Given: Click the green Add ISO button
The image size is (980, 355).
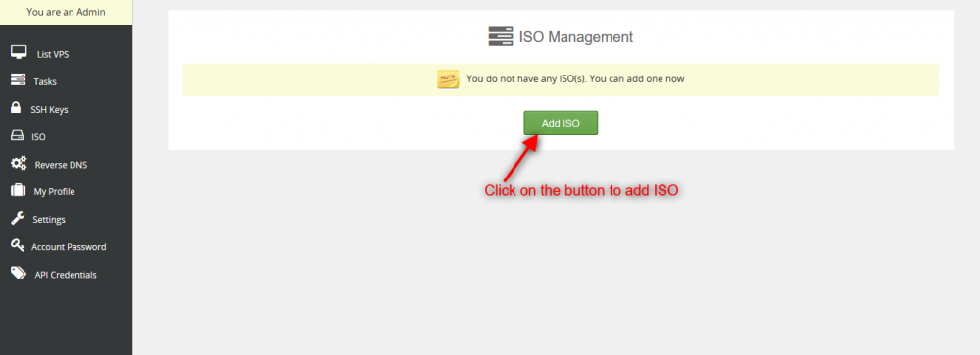Looking at the screenshot, I should (561, 124).
